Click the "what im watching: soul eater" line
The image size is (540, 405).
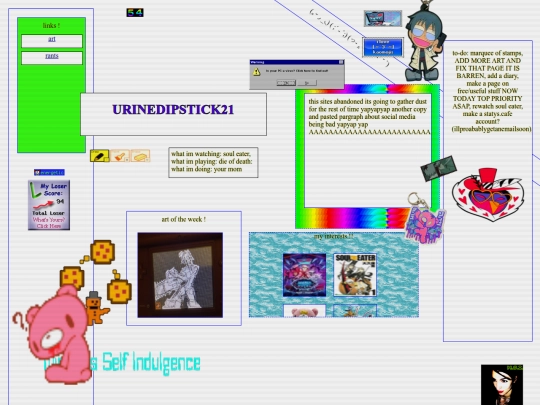tap(211, 154)
